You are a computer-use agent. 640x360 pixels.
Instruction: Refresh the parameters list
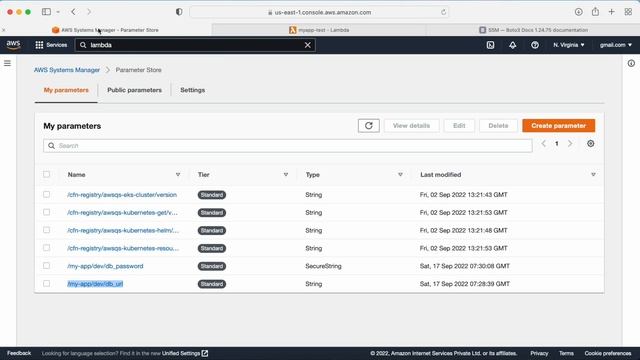(369, 126)
